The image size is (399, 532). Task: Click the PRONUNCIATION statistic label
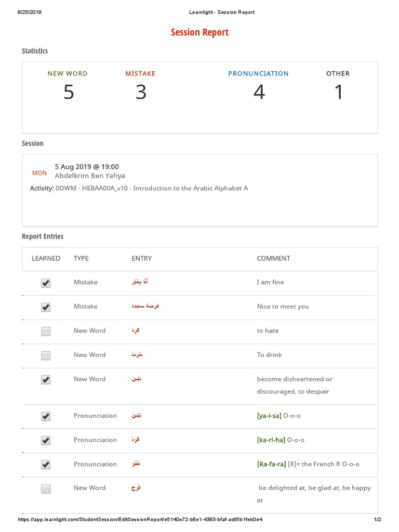258,74
